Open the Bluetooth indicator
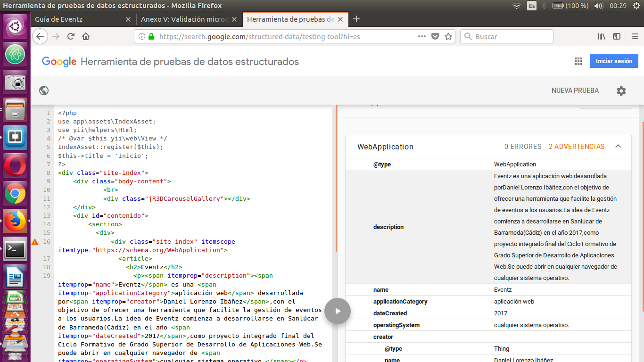 544,6
